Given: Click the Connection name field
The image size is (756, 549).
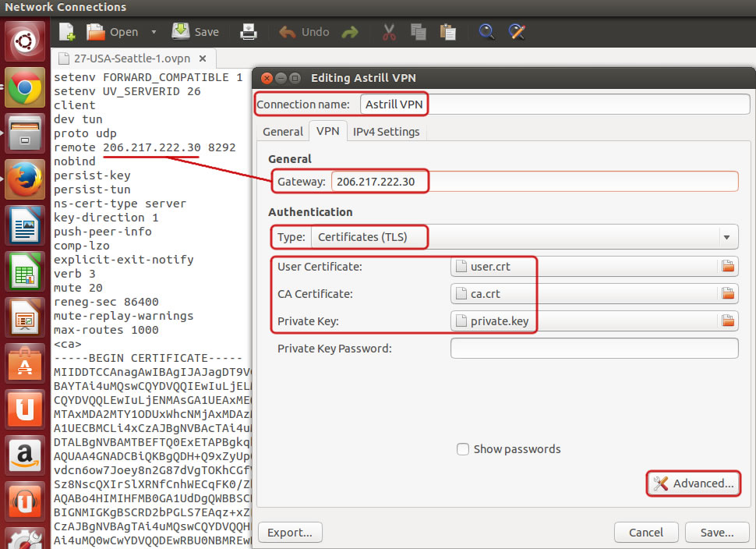Looking at the screenshot, I should [x=555, y=104].
